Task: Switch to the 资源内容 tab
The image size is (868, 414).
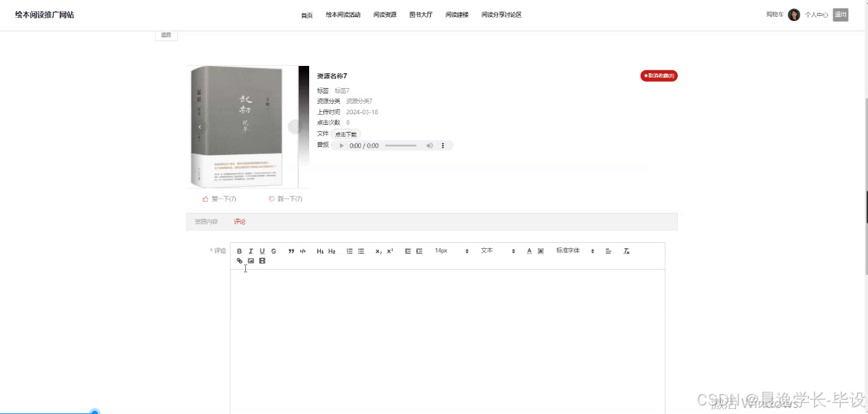Action: tap(206, 222)
